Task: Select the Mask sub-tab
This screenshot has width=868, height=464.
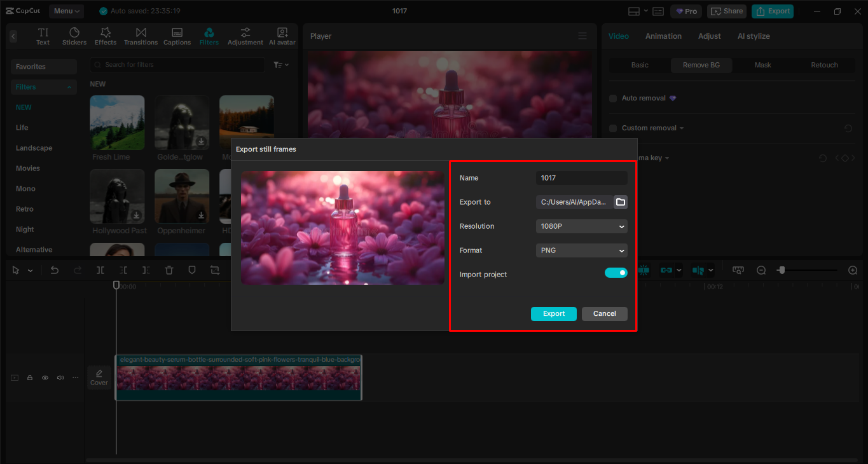Action: click(x=763, y=65)
